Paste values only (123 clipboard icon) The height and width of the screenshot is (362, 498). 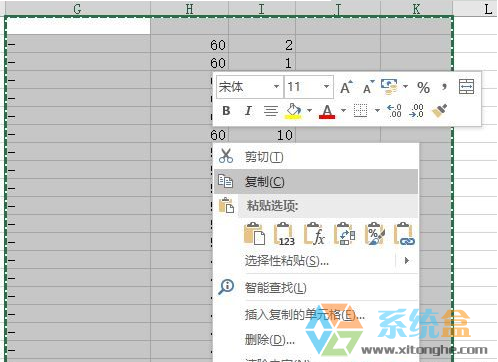[284, 234]
